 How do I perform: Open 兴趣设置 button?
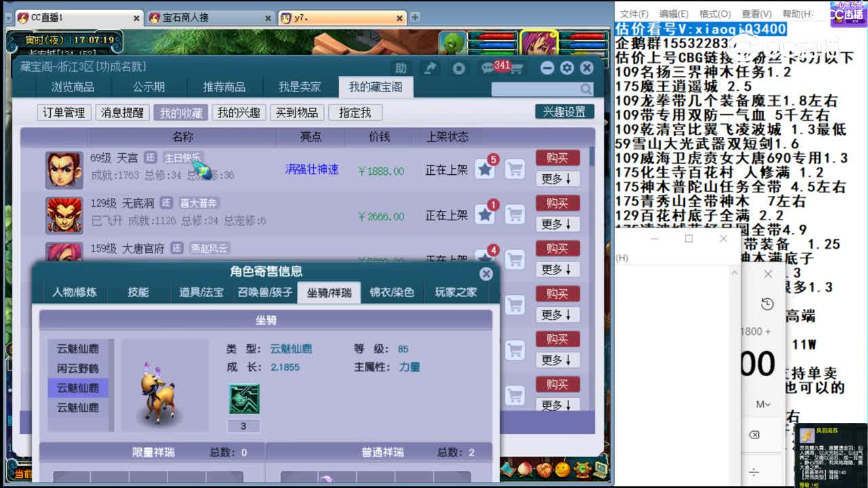click(564, 112)
